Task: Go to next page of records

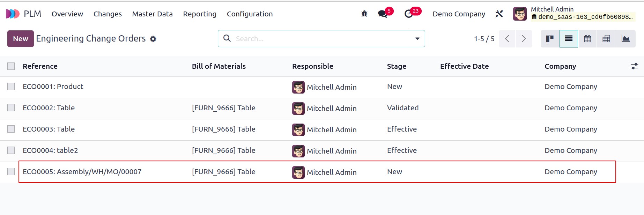Action: point(524,39)
